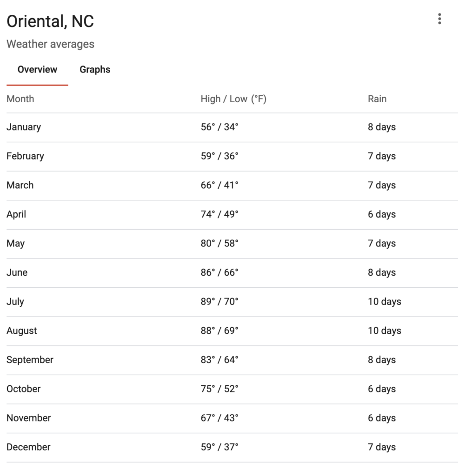This screenshot has width=458, height=476.
Task: Click July's 10 days rain value
Action: tap(385, 302)
